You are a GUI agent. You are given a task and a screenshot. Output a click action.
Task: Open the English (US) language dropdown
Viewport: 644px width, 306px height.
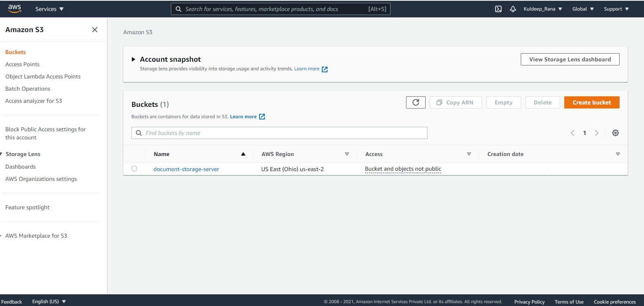click(x=49, y=302)
